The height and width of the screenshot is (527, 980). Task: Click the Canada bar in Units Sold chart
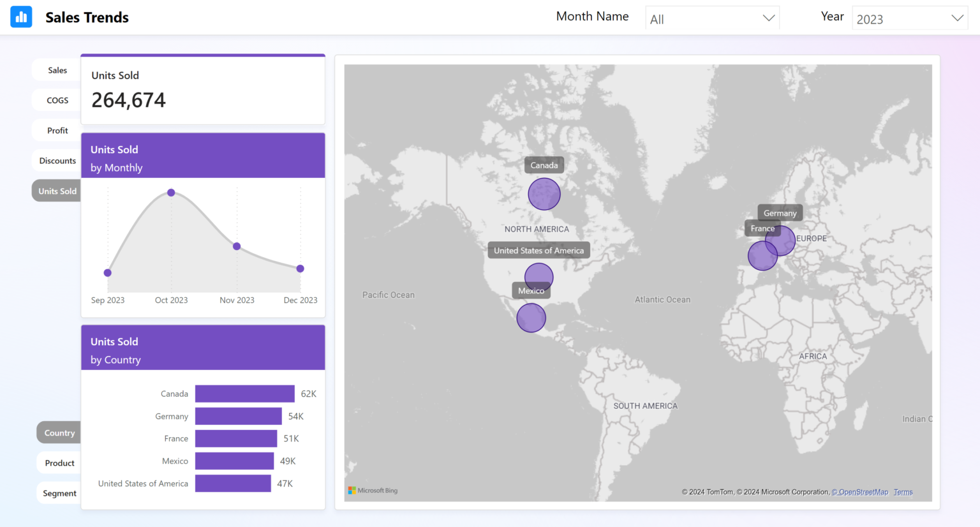tap(244, 394)
